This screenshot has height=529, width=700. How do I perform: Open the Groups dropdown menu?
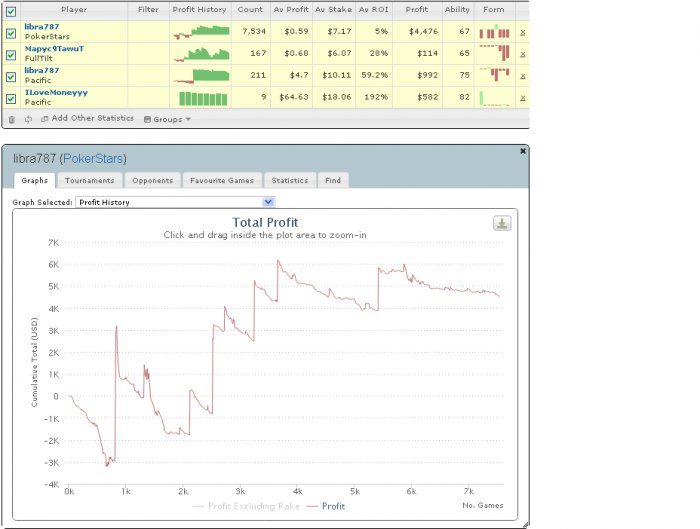(167, 119)
